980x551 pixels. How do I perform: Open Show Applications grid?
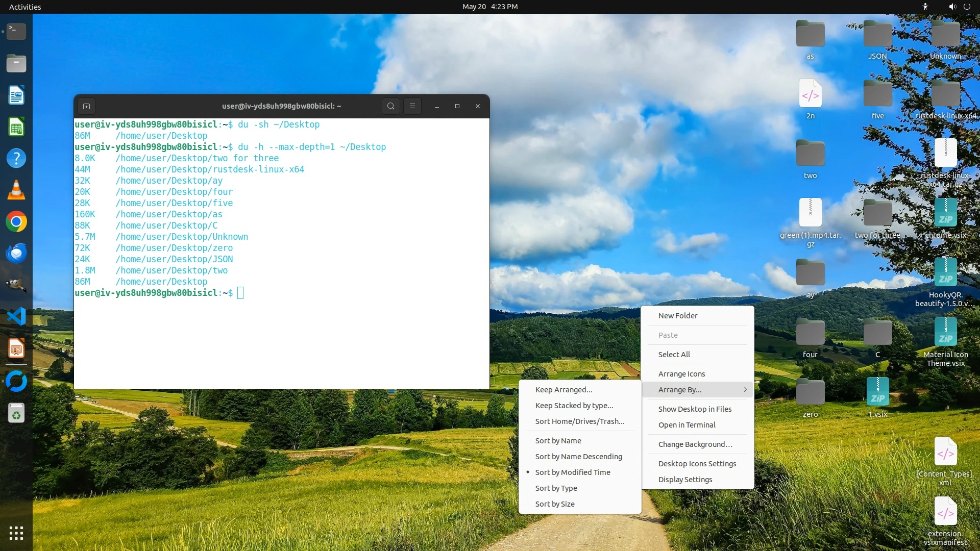coord(16,533)
